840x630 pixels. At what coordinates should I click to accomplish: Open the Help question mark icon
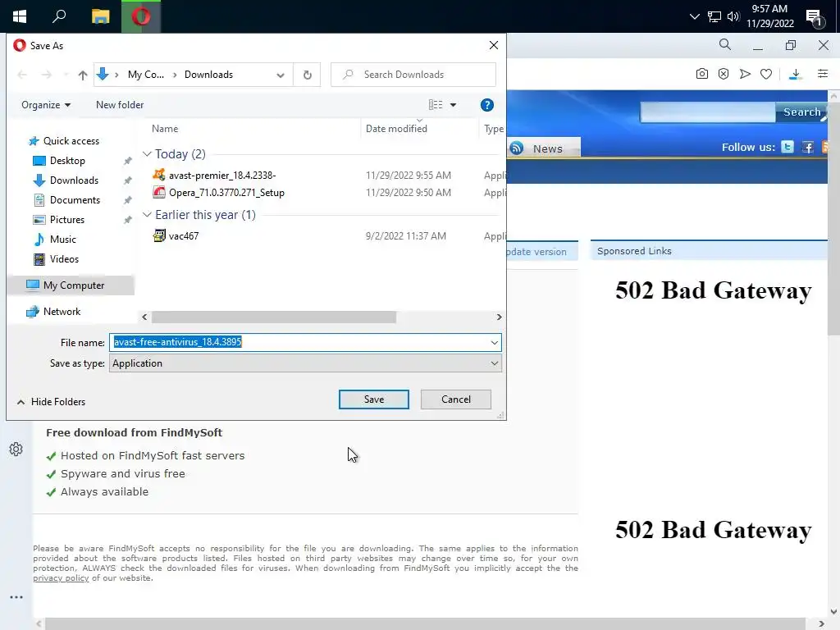point(487,105)
